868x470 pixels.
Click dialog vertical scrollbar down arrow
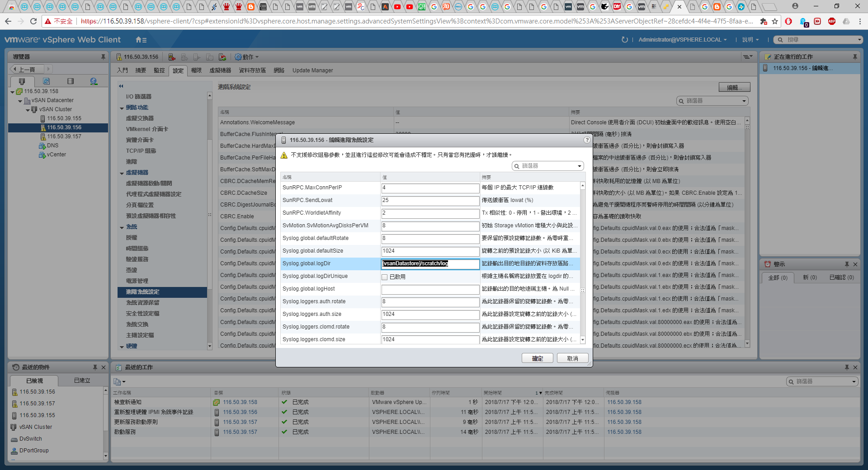(x=583, y=340)
